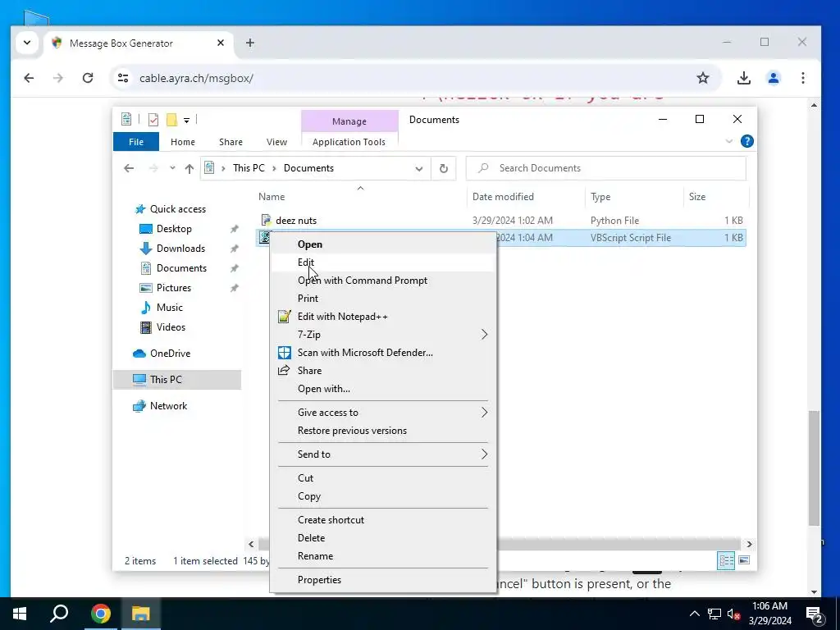The height and width of the screenshot is (630, 840).
Task: Open Customize Quick Access Toolbar dropdown
Action: [186, 120]
